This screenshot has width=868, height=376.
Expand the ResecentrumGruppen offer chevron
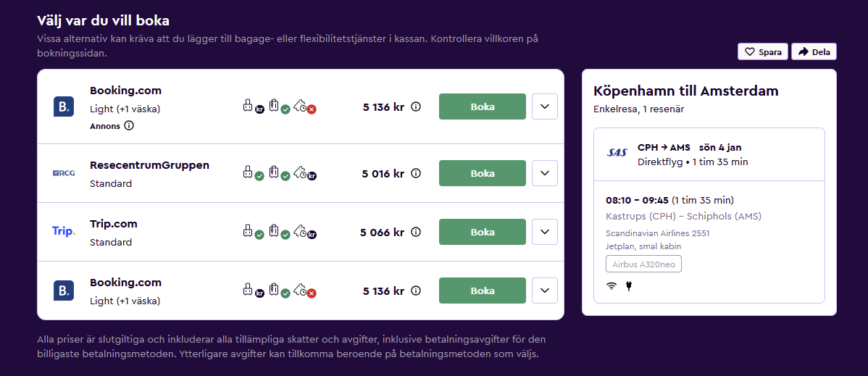point(545,173)
